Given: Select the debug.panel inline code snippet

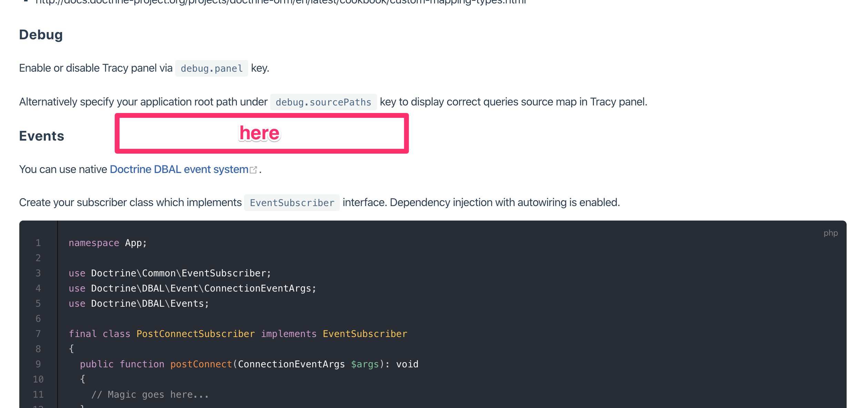Looking at the screenshot, I should pyautogui.click(x=211, y=68).
